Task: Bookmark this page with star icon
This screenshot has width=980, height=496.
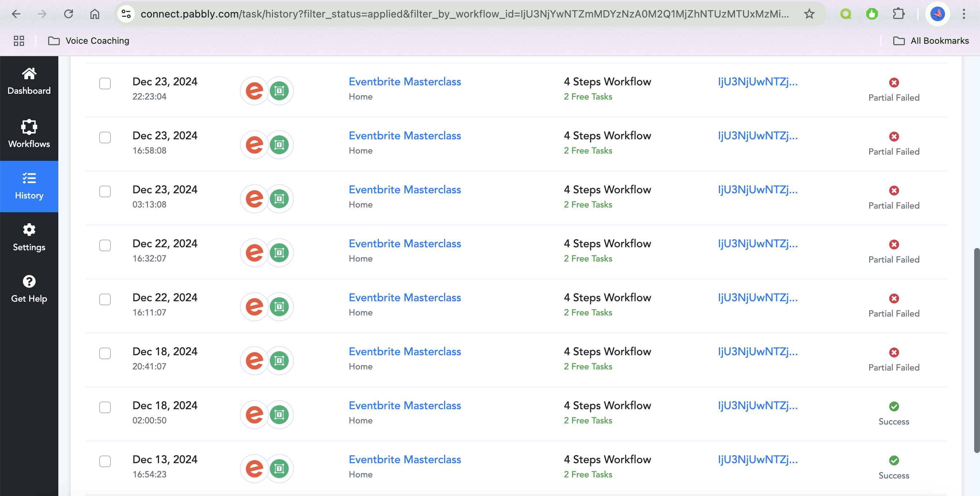Action: pos(809,14)
